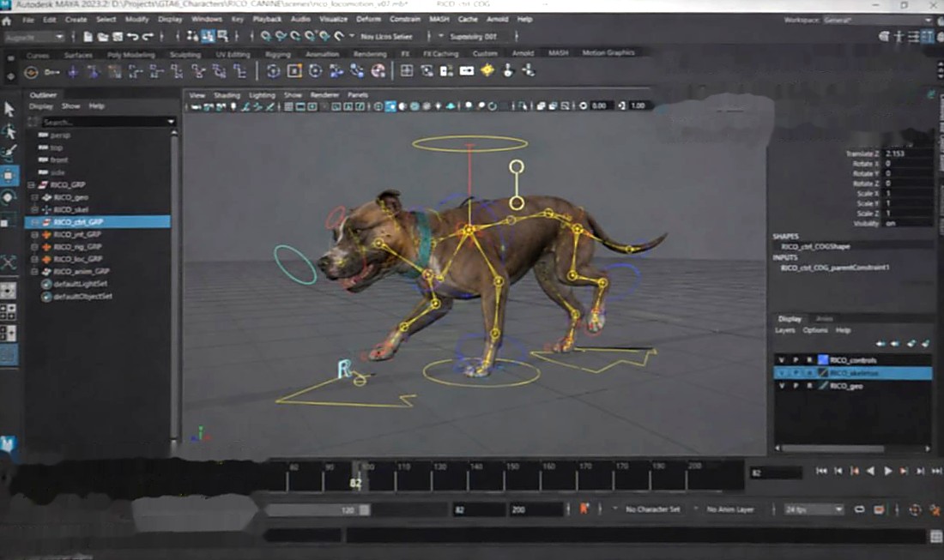
Task: Click the highlighted select-by-object-type icon
Action: (x=208, y=36)
